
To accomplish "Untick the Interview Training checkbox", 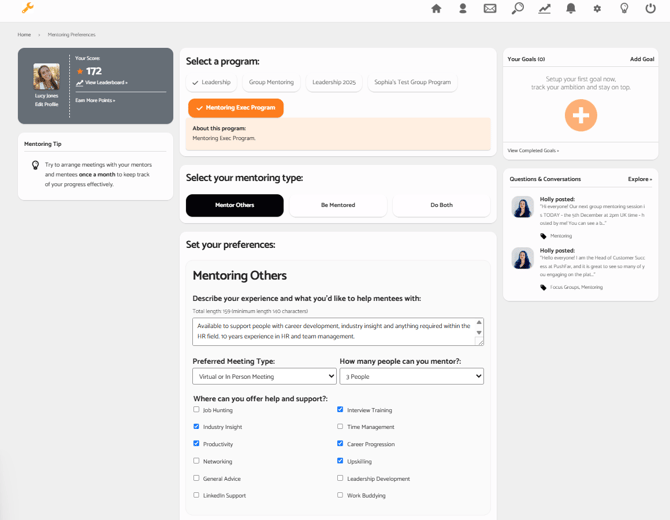I will tap(340, 409).
